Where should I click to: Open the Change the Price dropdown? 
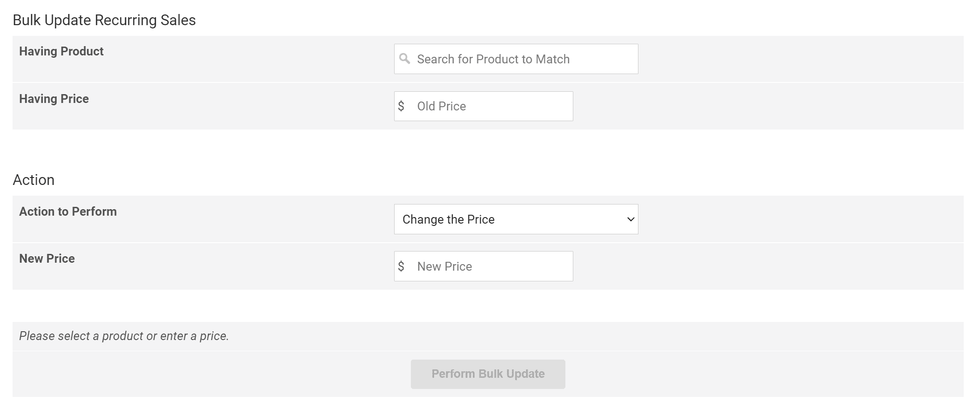[x=516, y=219]
